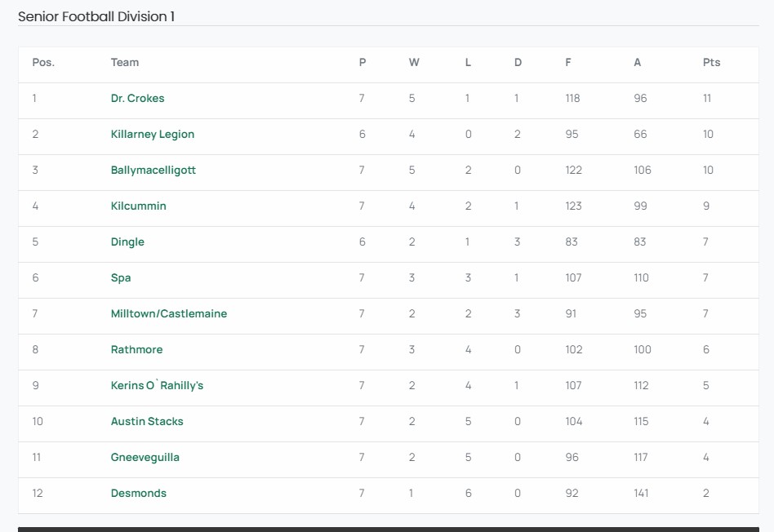Open the Gneeveguilla team page
This screenshot has width=774, height=532.
(x=145, y=457)
